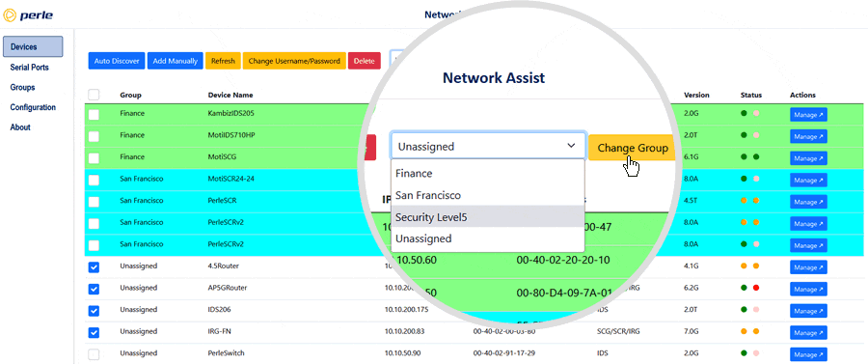Manage the MotiSCG device
The image size is (868, 364).
click(808, 158)
